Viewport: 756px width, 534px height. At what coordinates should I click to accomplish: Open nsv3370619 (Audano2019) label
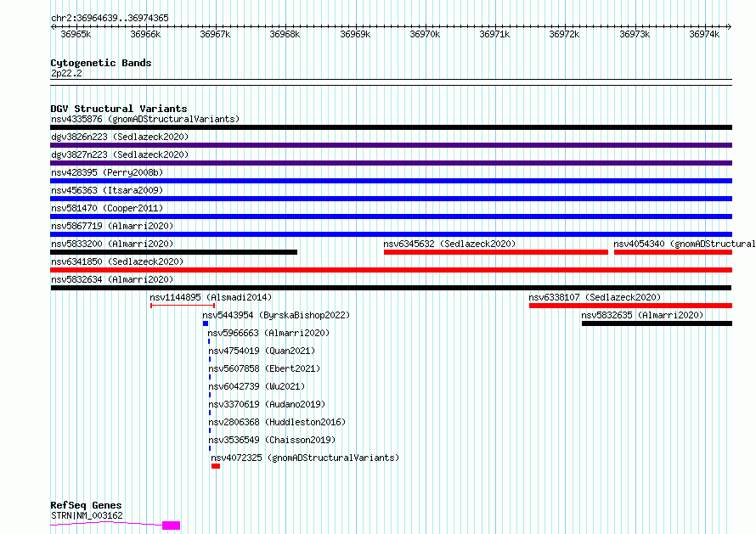point(267,404)
